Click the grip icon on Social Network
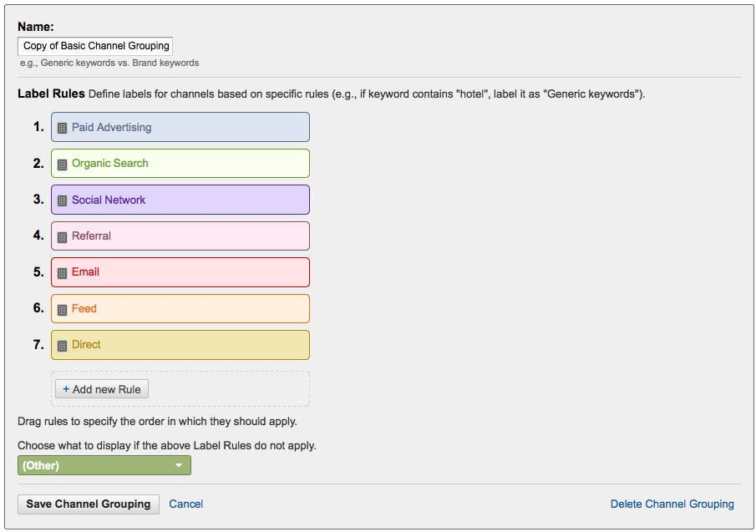The width and height of the screenshot is (756, 532). pyautogui.click(x=62, y=200)
